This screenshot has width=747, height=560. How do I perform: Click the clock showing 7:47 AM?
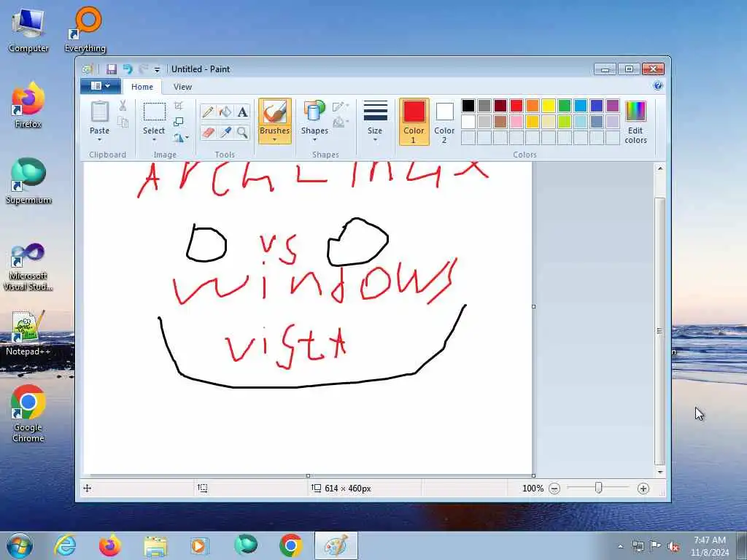(x=710, y=540)
